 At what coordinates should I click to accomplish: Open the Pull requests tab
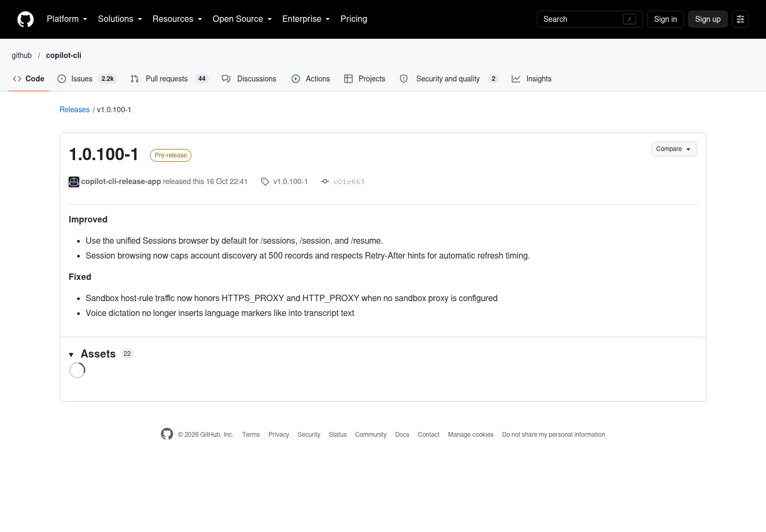coord(170,79)
